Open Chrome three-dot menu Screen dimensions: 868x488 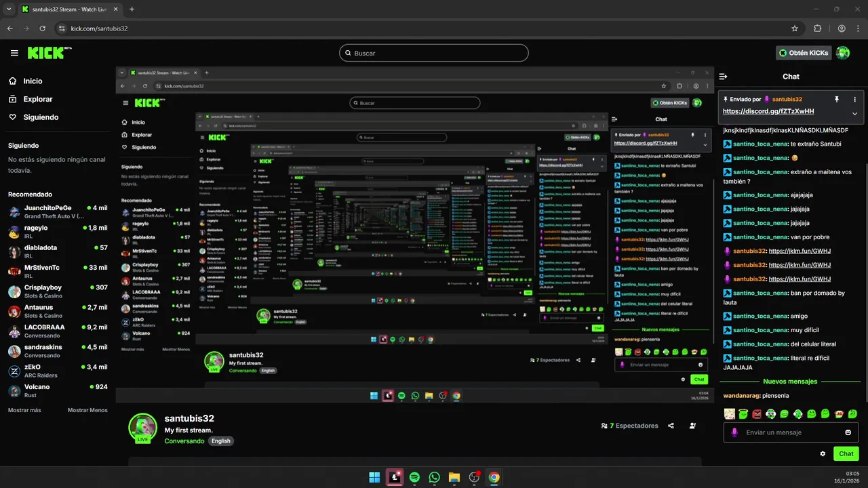[858, 28]
